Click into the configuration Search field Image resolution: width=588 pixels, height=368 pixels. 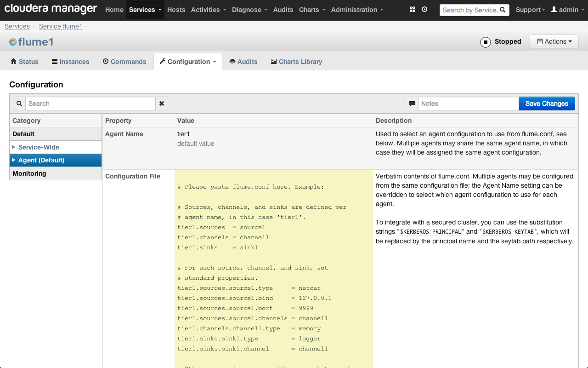click(90, 103)
